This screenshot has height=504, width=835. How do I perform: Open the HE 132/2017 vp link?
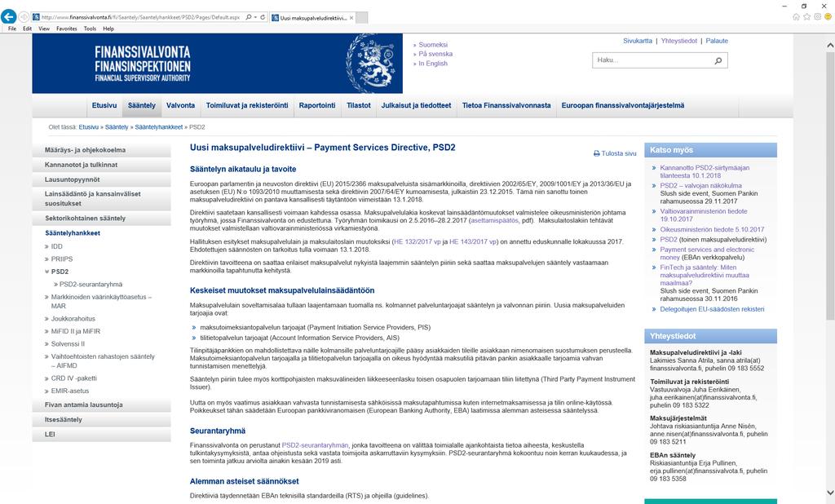pos(417,242)
